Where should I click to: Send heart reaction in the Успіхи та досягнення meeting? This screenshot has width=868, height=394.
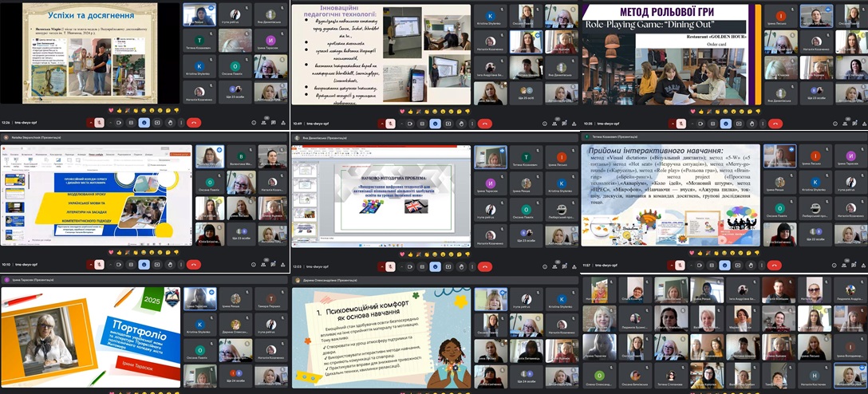tap(111, 110)
